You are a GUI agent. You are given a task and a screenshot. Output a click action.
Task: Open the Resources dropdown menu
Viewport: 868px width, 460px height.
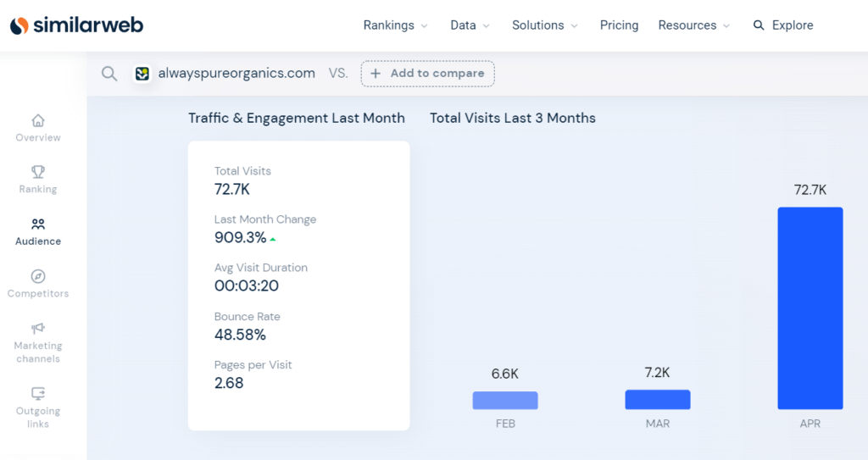(x=693, y=25)
